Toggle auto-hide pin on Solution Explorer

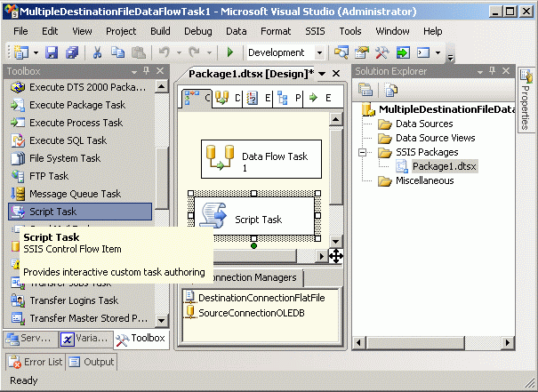493,70
